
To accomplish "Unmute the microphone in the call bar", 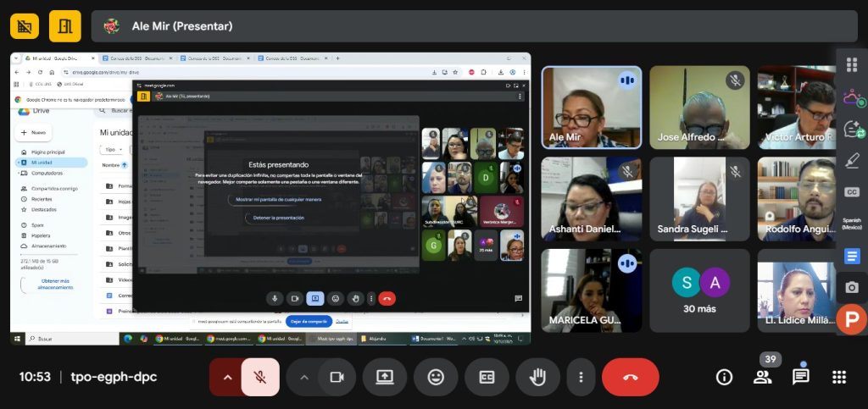I will pos(260,378).
